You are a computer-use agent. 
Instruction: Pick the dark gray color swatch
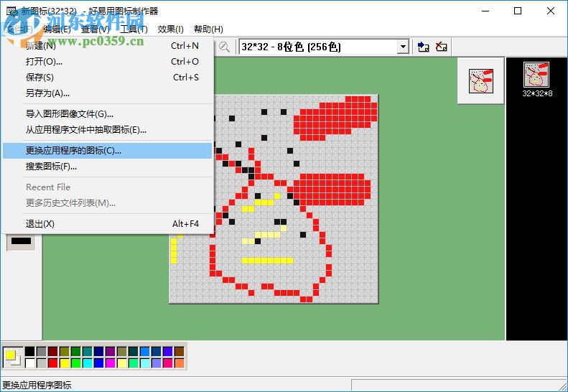point(42,351)
